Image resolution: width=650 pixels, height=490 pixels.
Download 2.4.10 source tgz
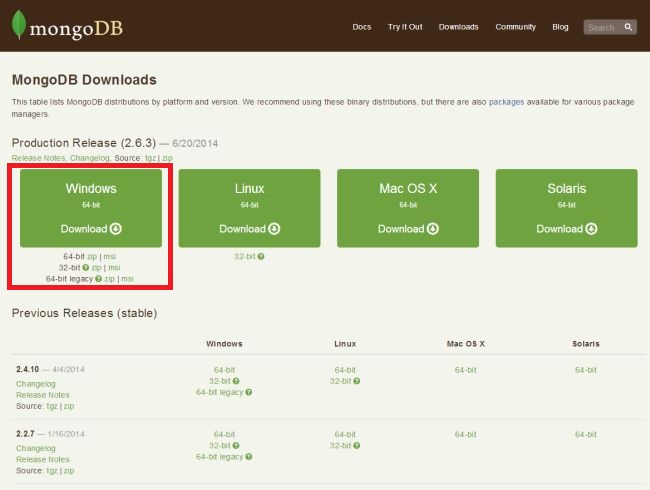(x=52, y=406)
